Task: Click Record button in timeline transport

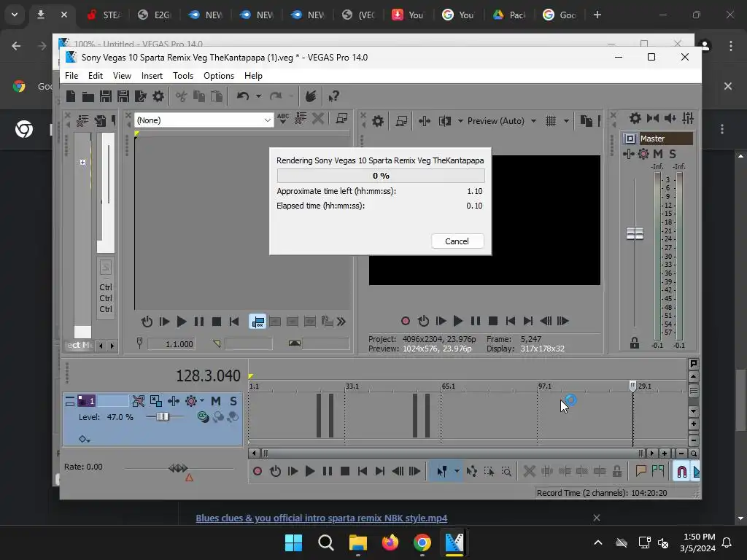Action: pyautogui.click(x=258, y=472)
